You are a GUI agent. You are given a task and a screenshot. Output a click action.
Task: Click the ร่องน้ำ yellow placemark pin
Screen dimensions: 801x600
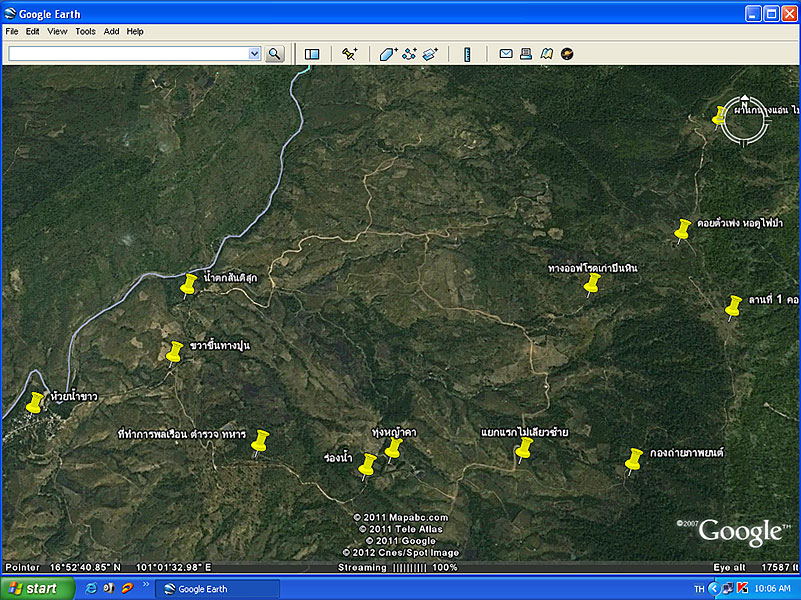367,464
